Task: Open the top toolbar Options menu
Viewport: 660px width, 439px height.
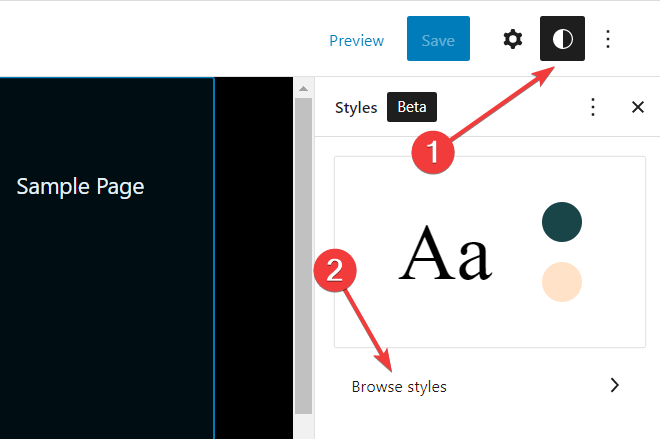Action: pyautogui.click(x=608, y=39)
